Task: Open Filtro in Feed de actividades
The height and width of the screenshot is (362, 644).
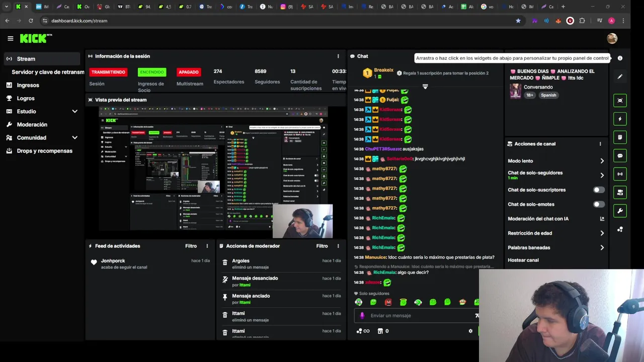Action: point(191,246)
